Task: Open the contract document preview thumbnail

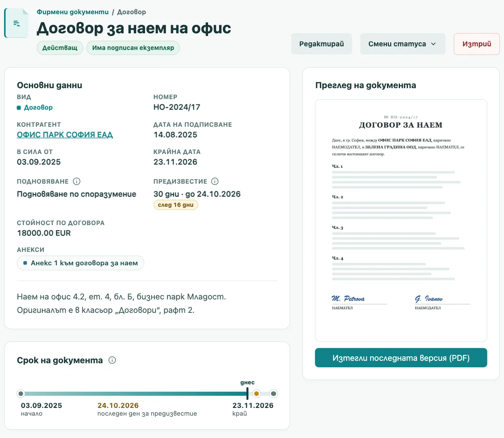Action: coord(401,220)
